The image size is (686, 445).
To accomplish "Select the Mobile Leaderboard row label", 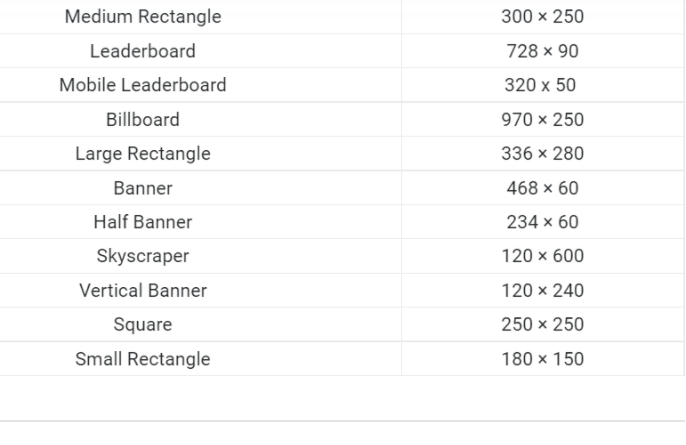I will pyautogui.click(x=143, y=85).
